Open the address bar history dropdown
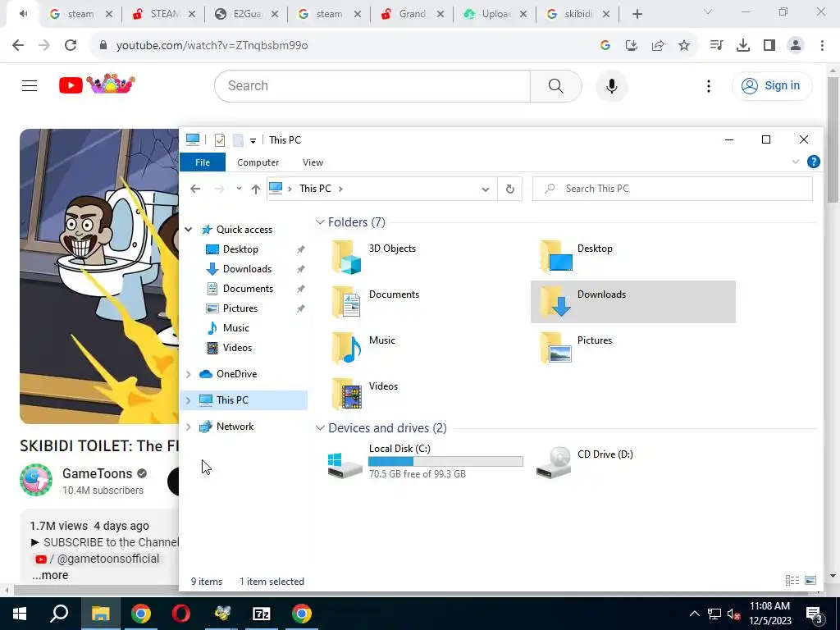 coord(486,189)
